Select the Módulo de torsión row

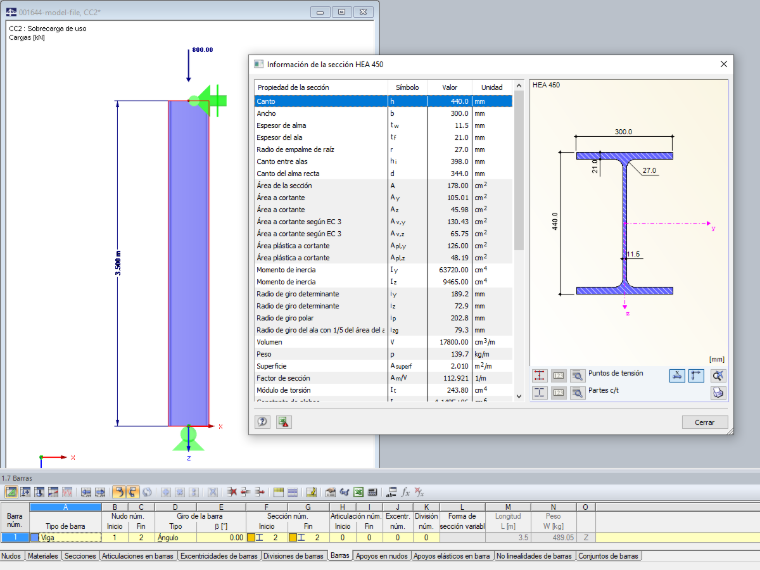pyautogui.click(x=383, y=390)
